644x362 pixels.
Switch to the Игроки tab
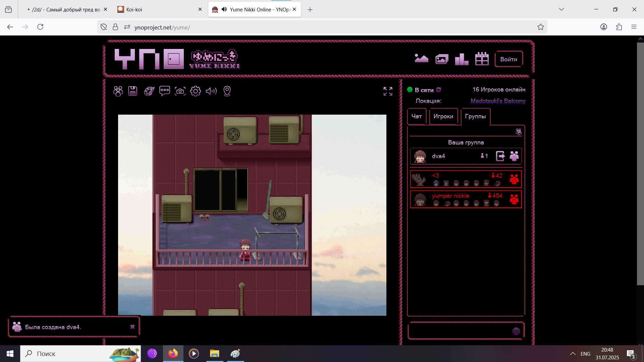[443, 116]
